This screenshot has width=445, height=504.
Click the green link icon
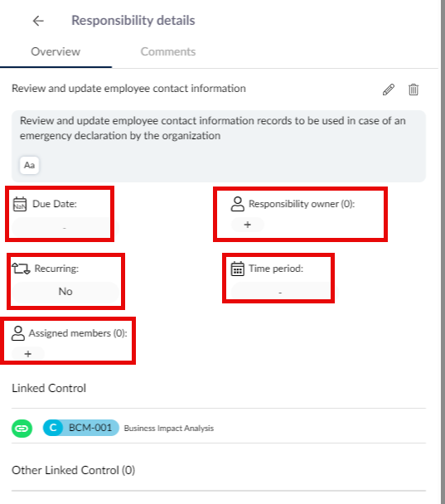pyautogui.click(x=22, y=429)
